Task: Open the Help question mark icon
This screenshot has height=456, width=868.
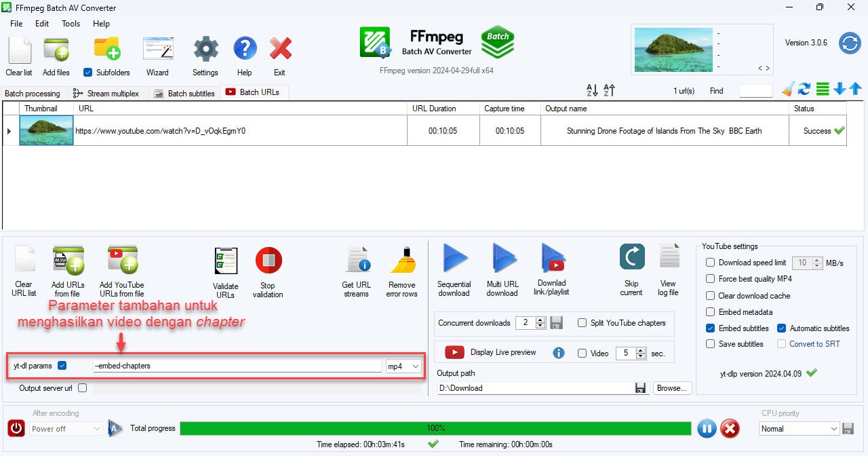Action: (245, 50)
